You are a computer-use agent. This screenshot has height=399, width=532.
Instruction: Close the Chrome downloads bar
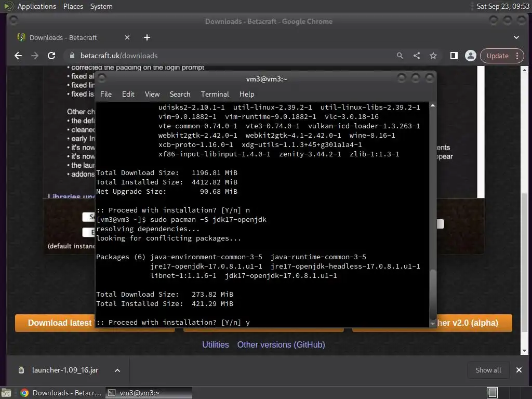[x=519, y=370]
